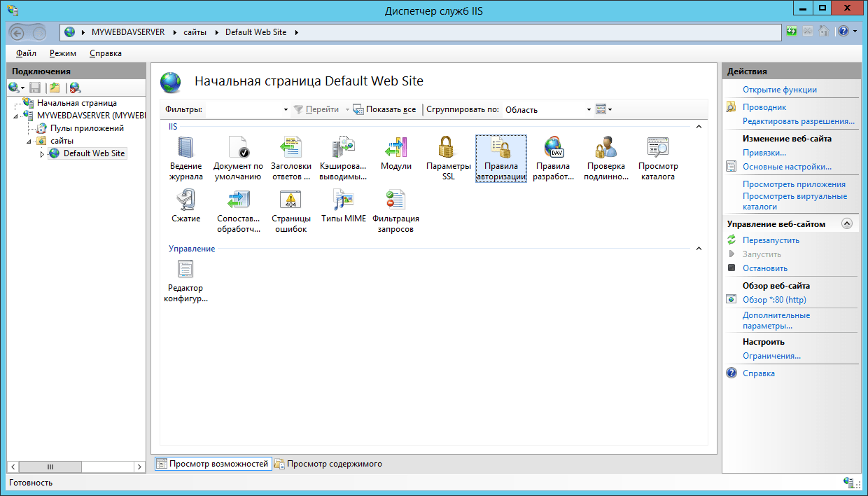Open Страницы ошибок feature
This screenshot has height=496, width=868.
[290, 211]
